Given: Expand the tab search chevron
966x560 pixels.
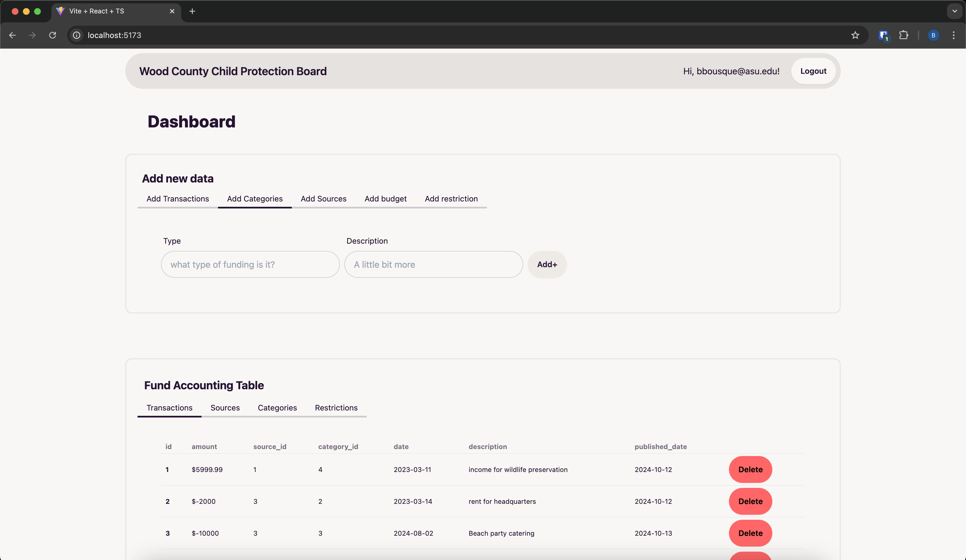Looking at the screenshot, I should [955, 11].
